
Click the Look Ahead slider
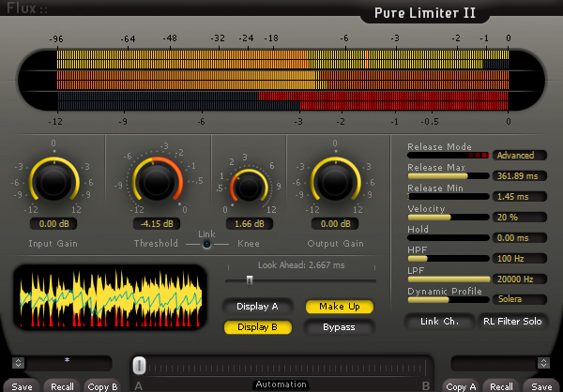(250, 279)
